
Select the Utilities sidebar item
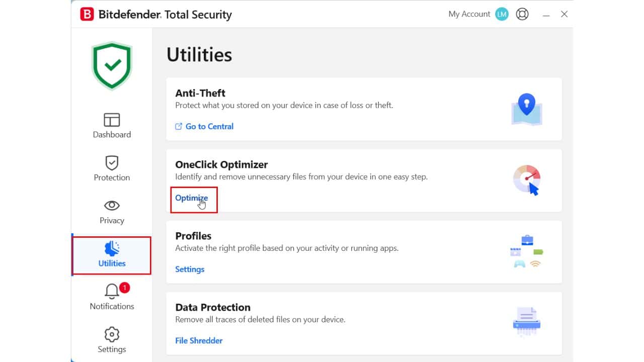[x=112, y=254]
